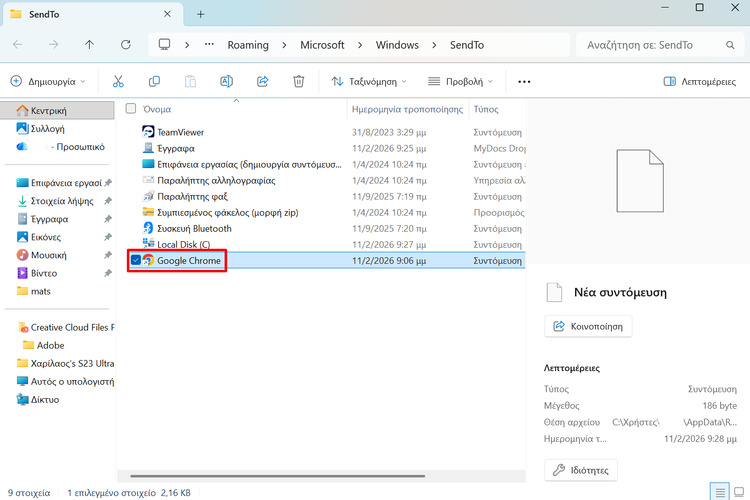Click the Share icon in toolbar
This screenshot has height=500, width=750.
point(263,81)
